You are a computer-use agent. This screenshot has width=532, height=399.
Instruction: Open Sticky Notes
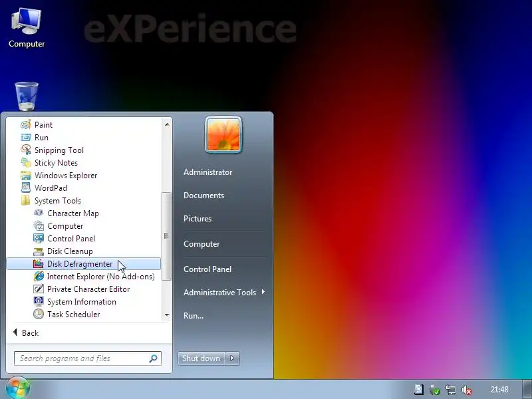[x=84, y=163]
